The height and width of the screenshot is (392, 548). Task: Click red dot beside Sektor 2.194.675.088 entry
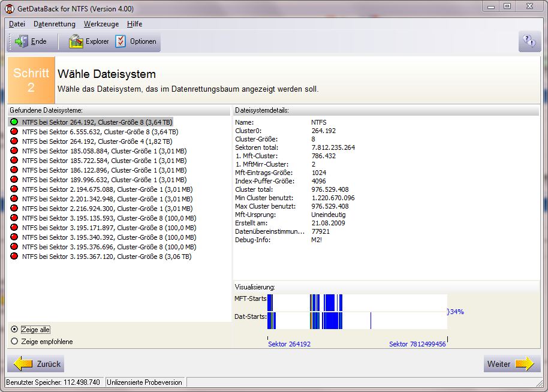(14, 189)
